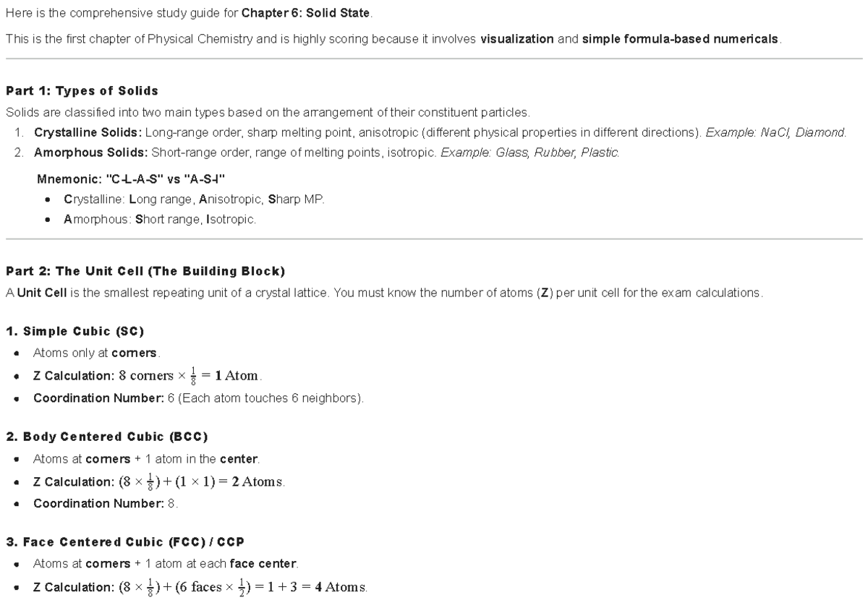Click the Mnemonic 'C-L-A-S' vs 'A-S-I' line

(x=136, y=179)
